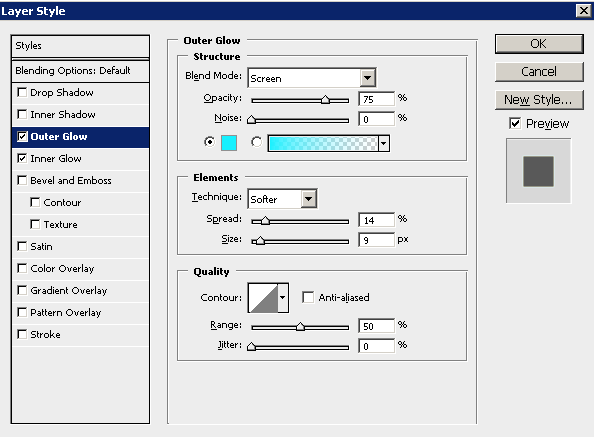This screenshot has height=437, width=594.
Task: Click the Spread value field showing 14
Action: [377, 220]
